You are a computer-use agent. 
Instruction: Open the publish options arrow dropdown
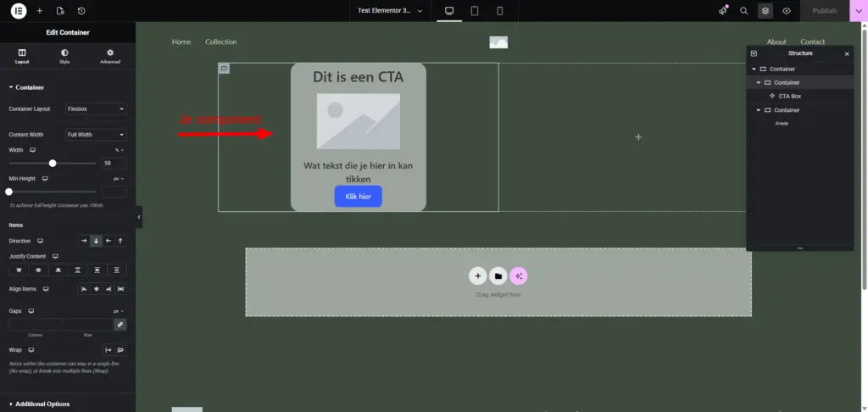tap(859, 10)
